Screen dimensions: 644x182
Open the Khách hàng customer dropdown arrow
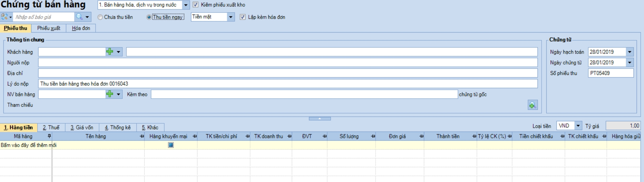[118, 52]
